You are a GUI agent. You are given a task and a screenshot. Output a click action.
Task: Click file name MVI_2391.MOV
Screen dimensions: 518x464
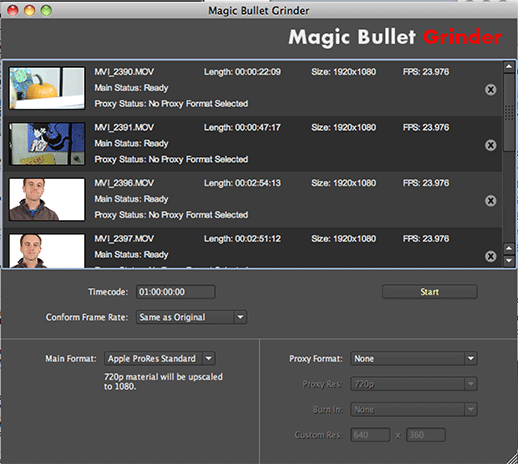[x=124, y=128]
